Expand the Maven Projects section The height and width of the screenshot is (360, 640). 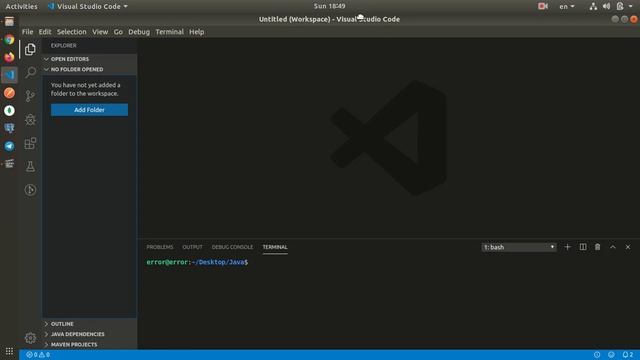coord(89,344)
